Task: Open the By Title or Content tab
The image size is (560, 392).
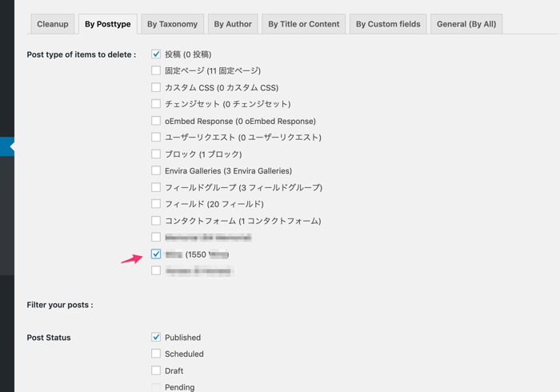Action: (x=303, y=24)
